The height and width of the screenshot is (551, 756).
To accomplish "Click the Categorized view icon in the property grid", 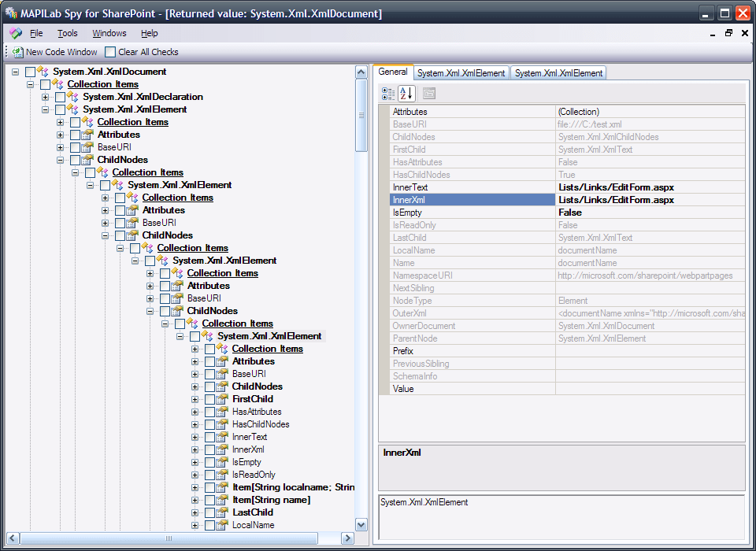I will (388, 93).
